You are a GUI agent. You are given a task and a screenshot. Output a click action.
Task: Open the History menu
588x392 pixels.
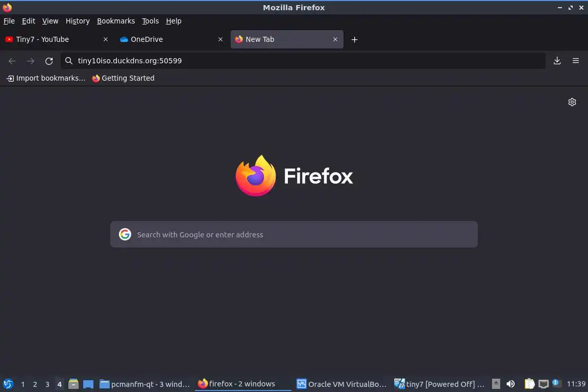(78, 21)
